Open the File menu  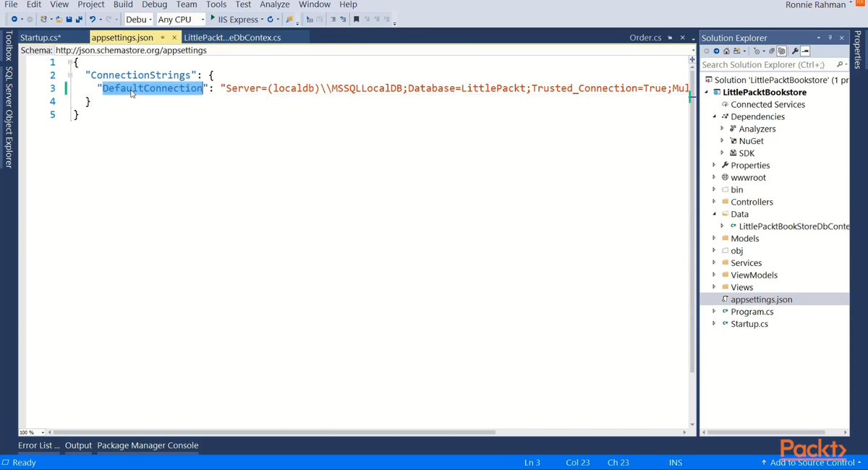11,4
